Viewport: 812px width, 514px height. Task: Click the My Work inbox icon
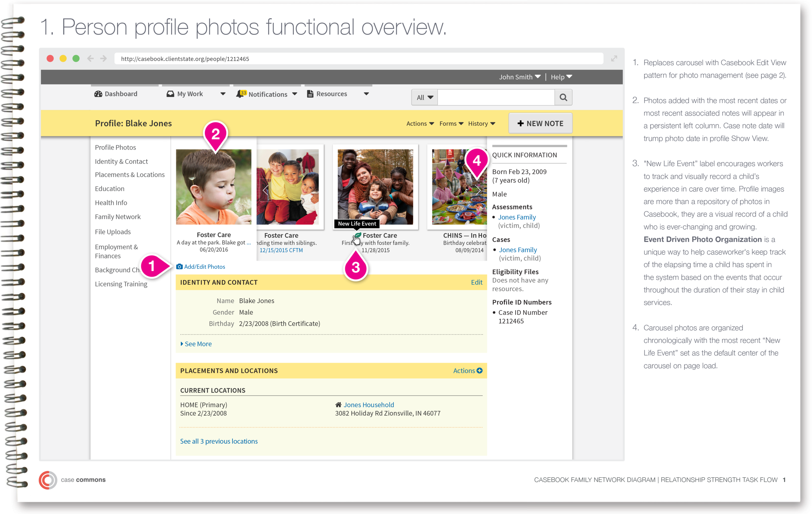point(170,94)
